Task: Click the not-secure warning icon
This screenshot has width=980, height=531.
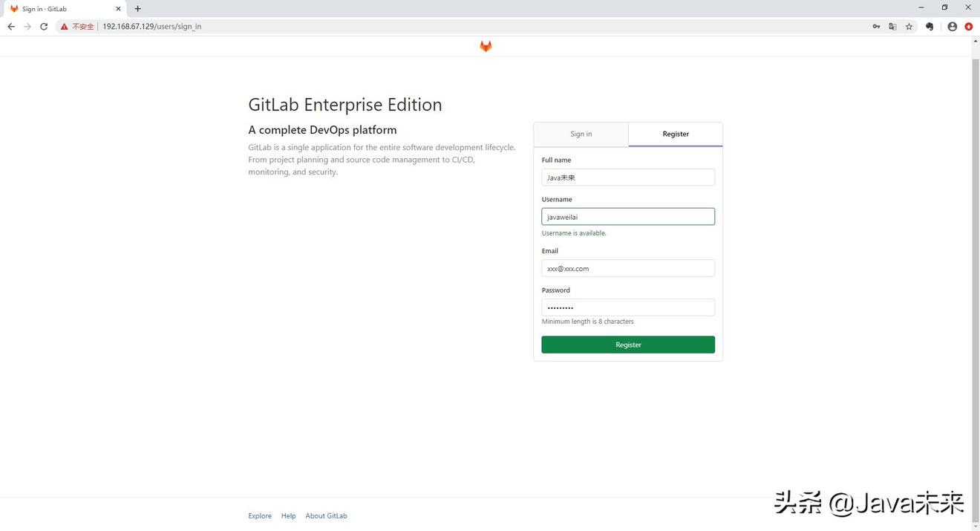Action: click(65, 27)
